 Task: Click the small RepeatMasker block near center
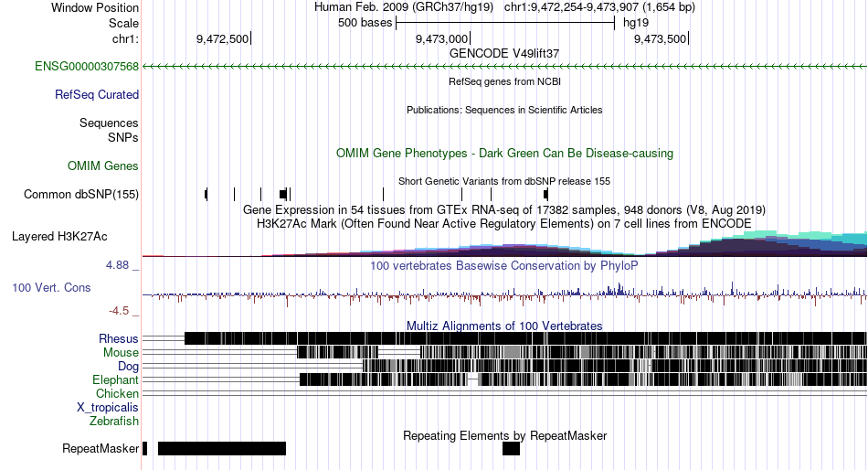point(511,448)
